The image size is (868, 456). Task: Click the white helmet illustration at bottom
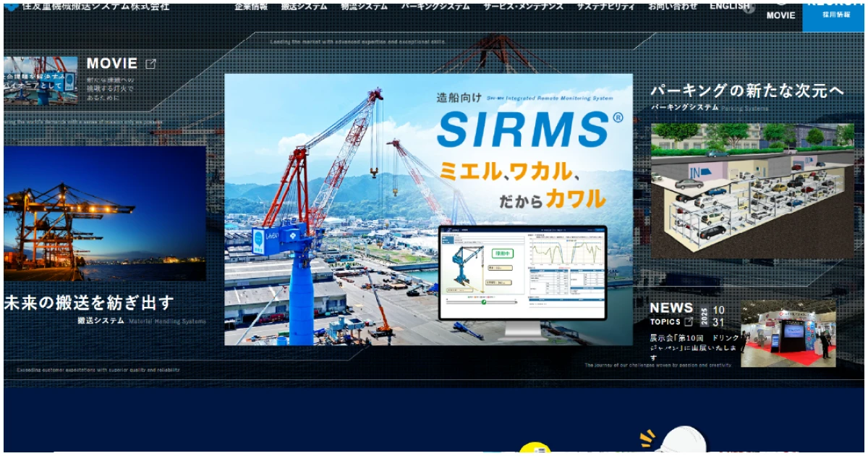point(684,441)
